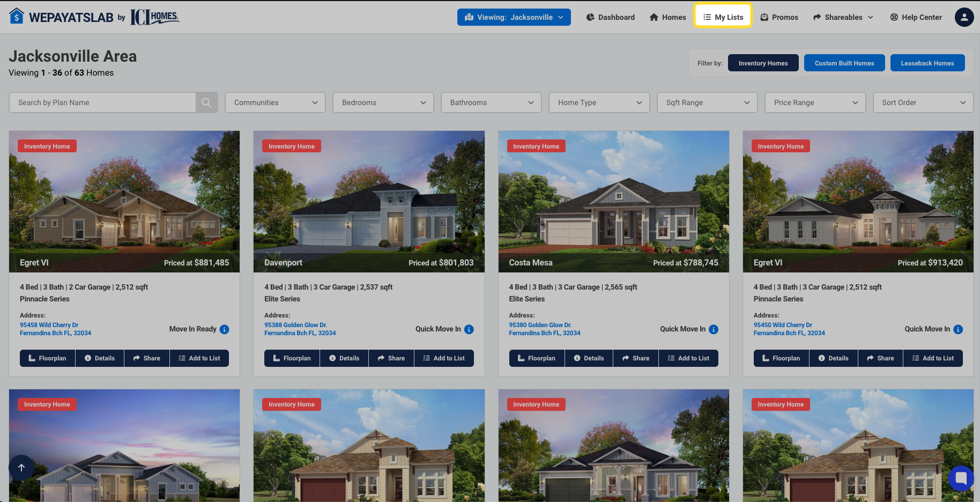Click the 'Move In Ready' status text

click(193, 329)
